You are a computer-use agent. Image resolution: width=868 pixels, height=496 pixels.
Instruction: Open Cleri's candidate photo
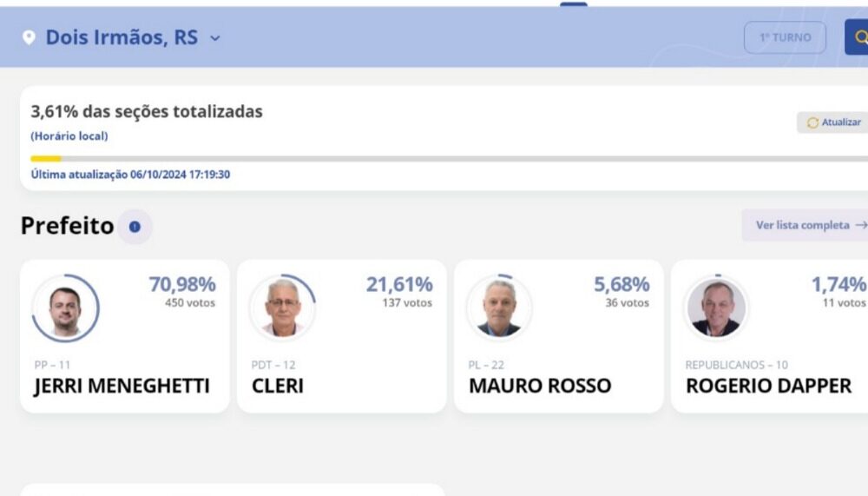[282, 309]
